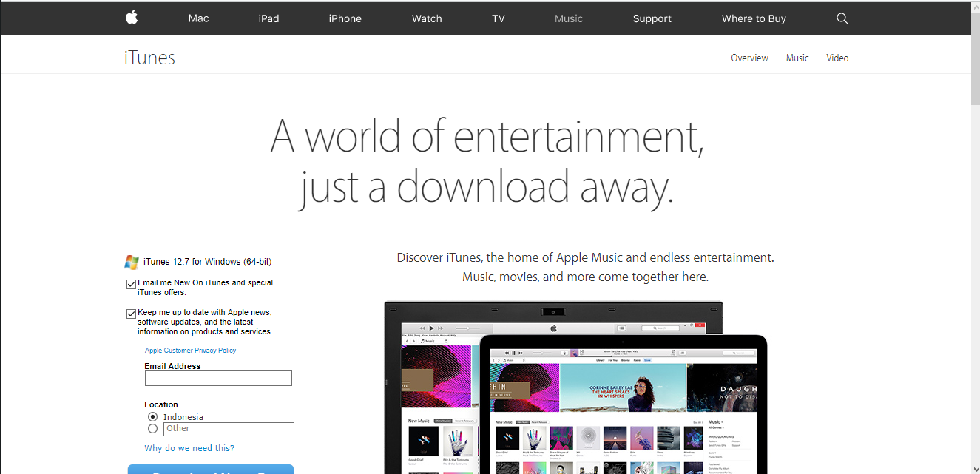The image size is (980, 474).
Task: Click the iTunes page title
Action: click(x=150, y=58)
